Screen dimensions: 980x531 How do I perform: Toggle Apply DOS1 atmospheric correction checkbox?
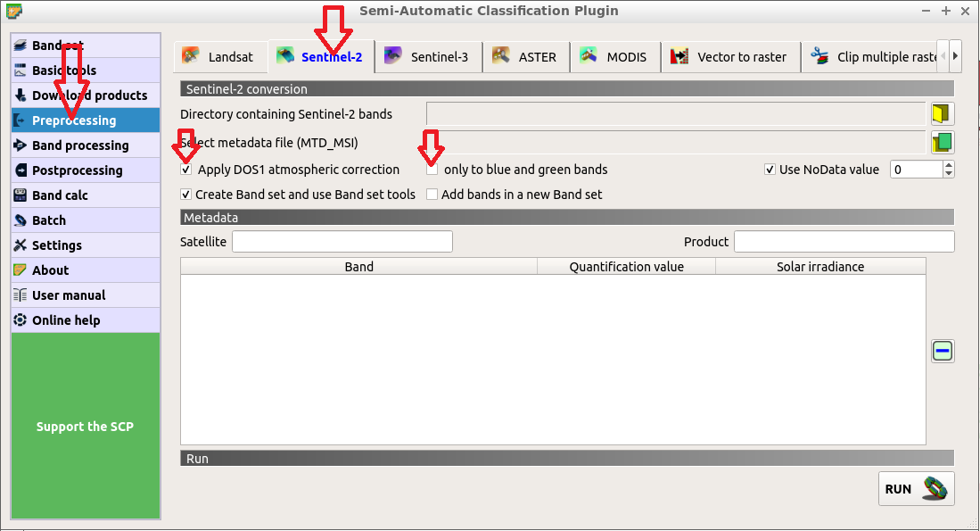coord(186,170)
